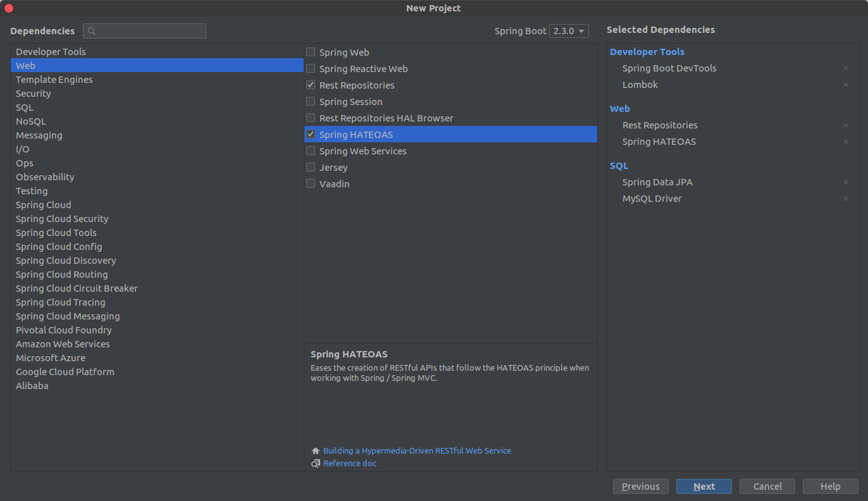Enable the Vaadin checkbox

click(311, 184)
